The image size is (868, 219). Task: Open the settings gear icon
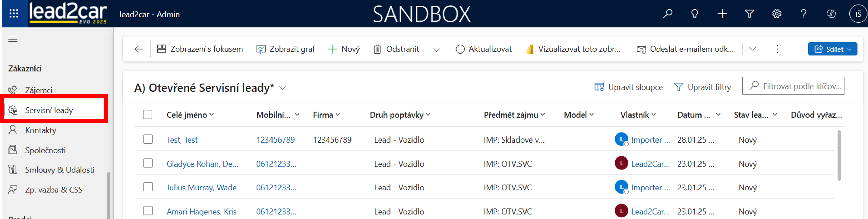coord(776,14)
